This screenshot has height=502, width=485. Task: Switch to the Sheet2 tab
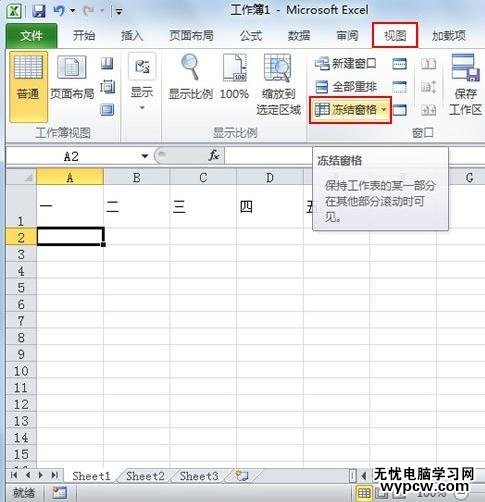[145, 476]
